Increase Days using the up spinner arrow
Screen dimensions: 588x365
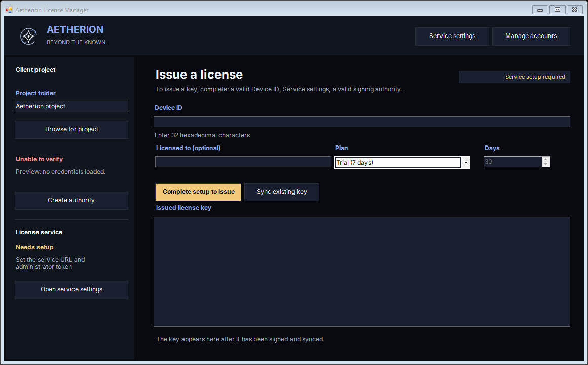[x=546, y=159]
